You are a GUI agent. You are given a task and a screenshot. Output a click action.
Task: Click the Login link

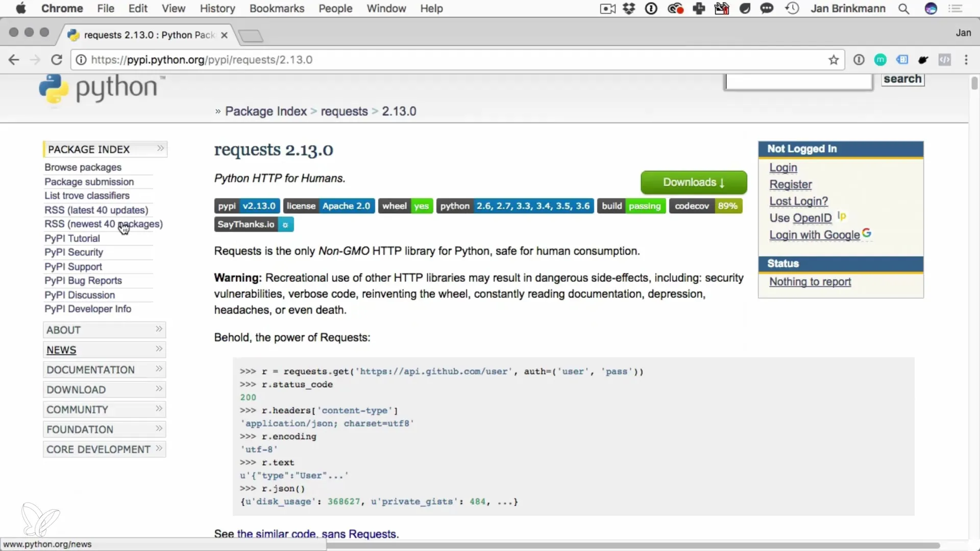pyautogui.click(x=783, y=168)
